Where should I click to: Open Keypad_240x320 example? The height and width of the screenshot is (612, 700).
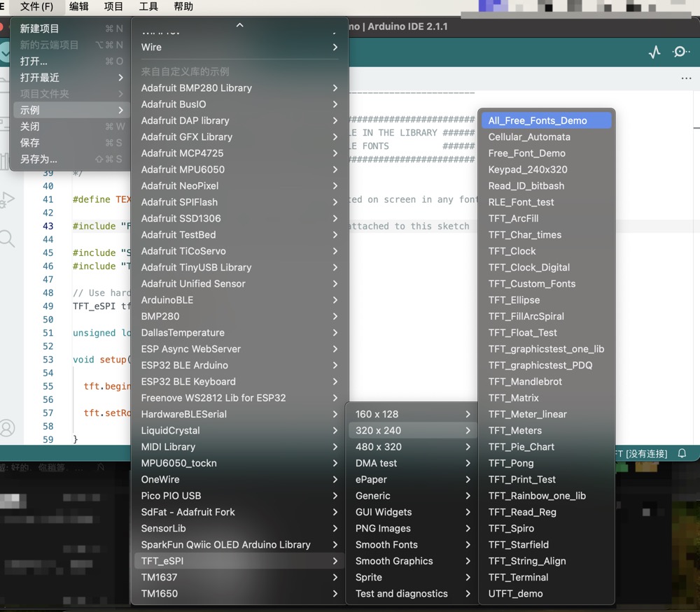pos(547,169)
